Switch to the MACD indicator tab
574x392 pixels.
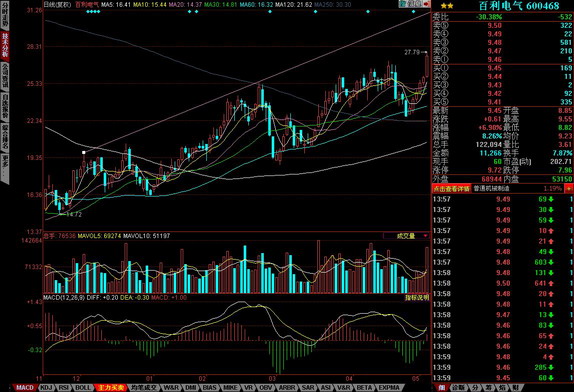25,387
